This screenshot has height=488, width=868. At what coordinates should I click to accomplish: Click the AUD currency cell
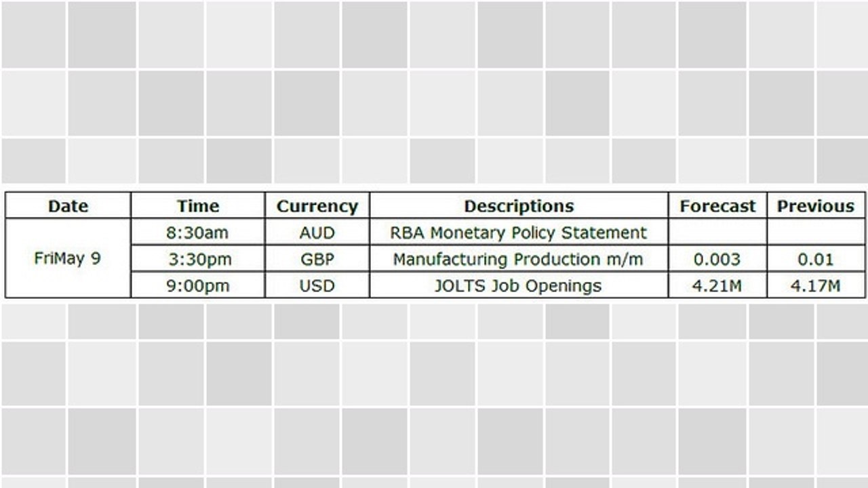(x=317, y=232)
